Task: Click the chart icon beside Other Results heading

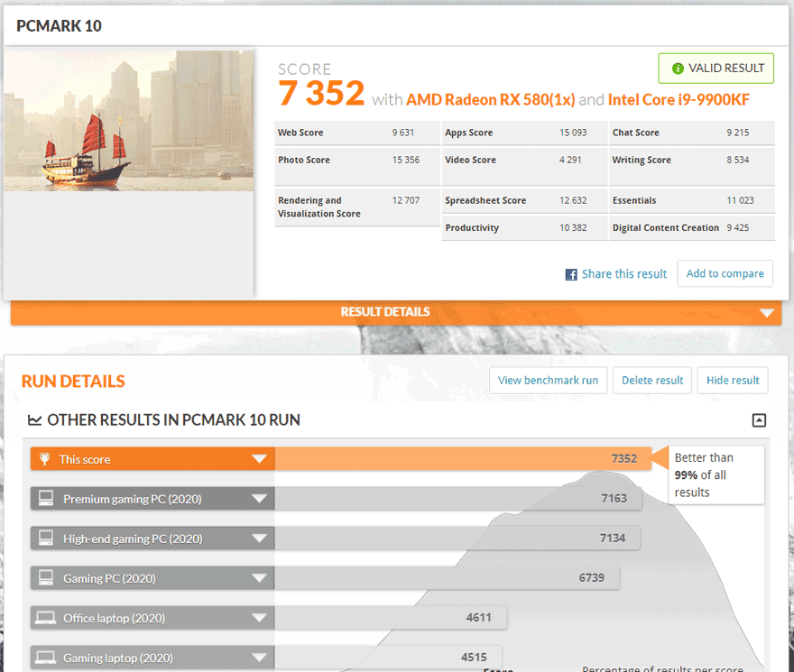Action: coord(34,419)
